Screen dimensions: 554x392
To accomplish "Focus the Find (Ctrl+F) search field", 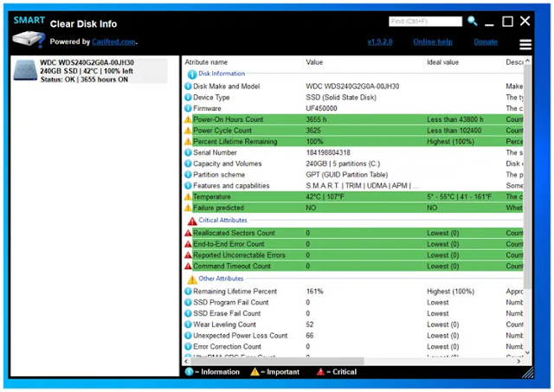I will coord(425,22).
